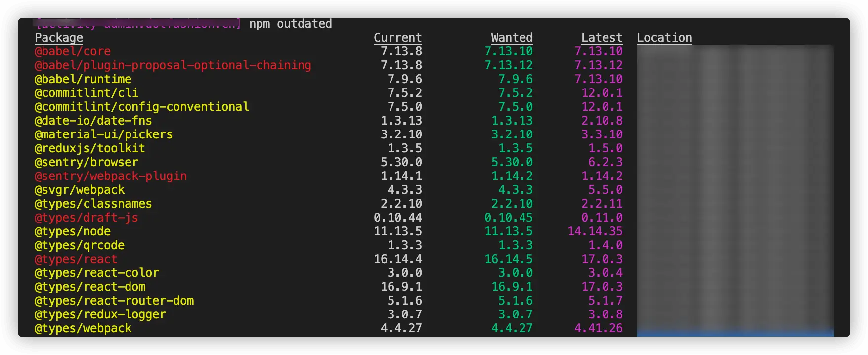Click latest version 6.2.3 of @sentry/browser

click(606, 162)
